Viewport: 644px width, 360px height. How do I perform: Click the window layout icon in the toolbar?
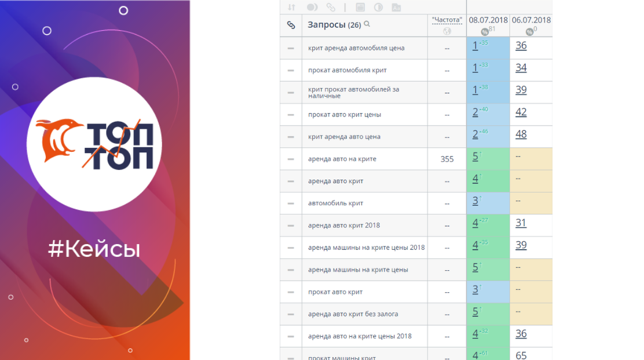[x=360, y=8]
